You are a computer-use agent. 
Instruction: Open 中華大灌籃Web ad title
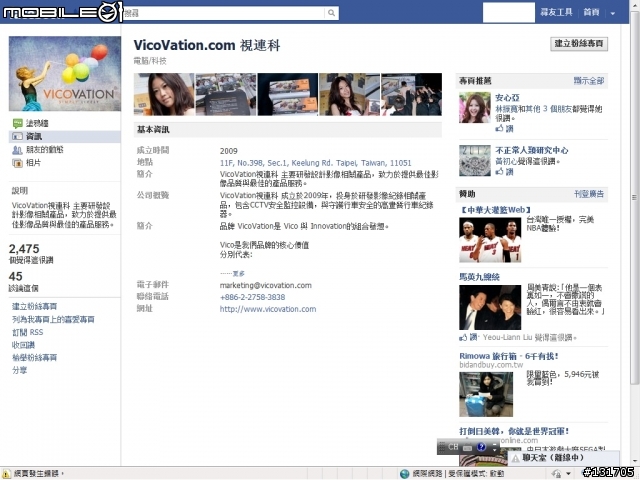tap(496, 210)
